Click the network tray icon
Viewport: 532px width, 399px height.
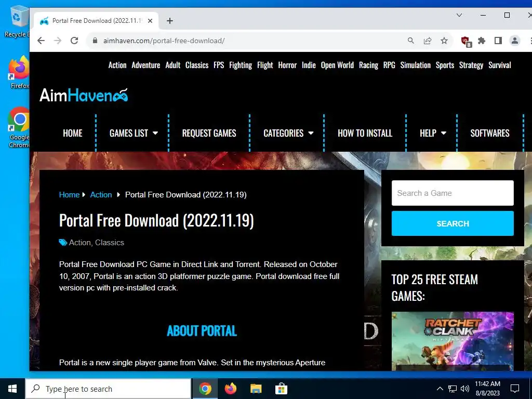tap(453, 389)
